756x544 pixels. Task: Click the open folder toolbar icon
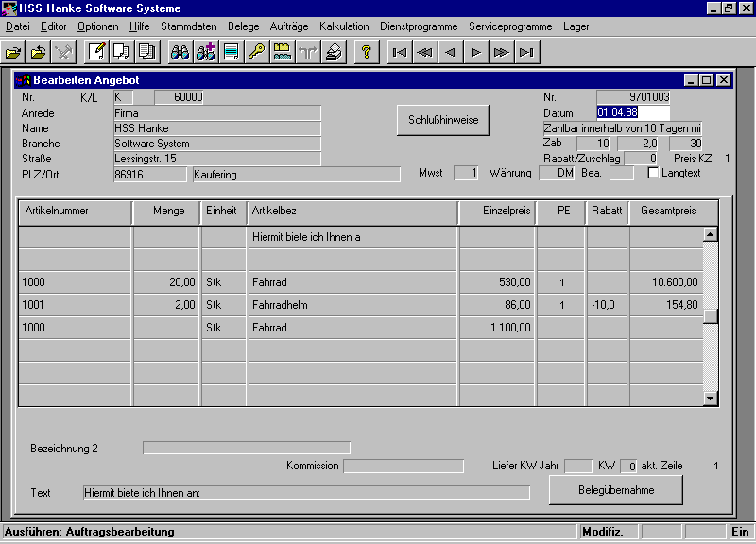pos(14,52)
